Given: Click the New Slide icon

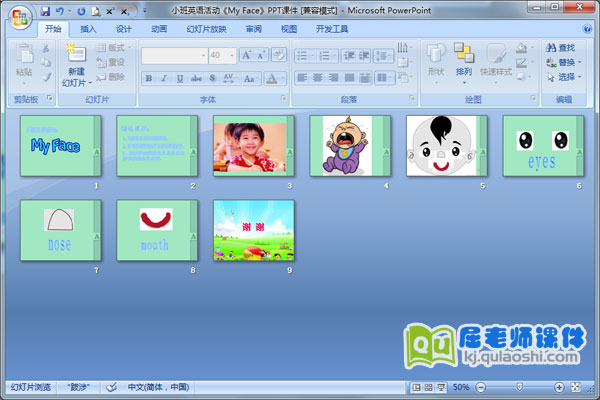Looking at the screenshot, I should (76, 53).
